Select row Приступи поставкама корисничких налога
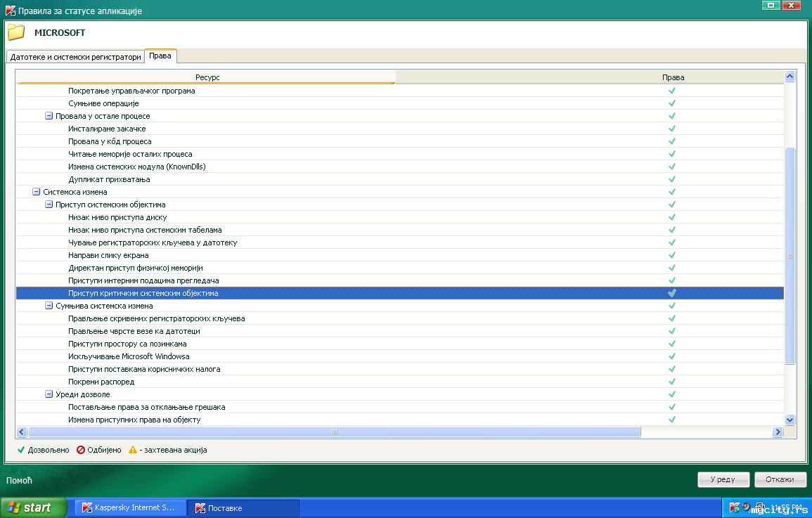Screen dimensions: 812x518 pyautogui.click(x=400, y=369)
